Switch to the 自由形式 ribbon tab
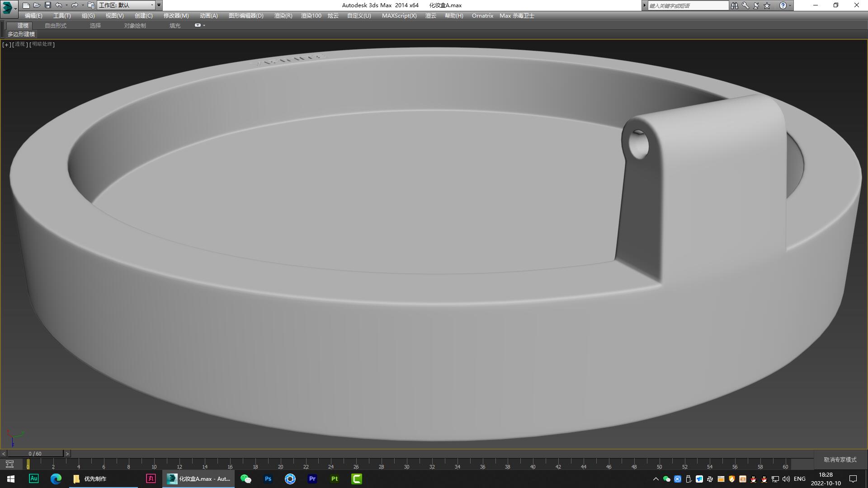 tap(55, 25)
